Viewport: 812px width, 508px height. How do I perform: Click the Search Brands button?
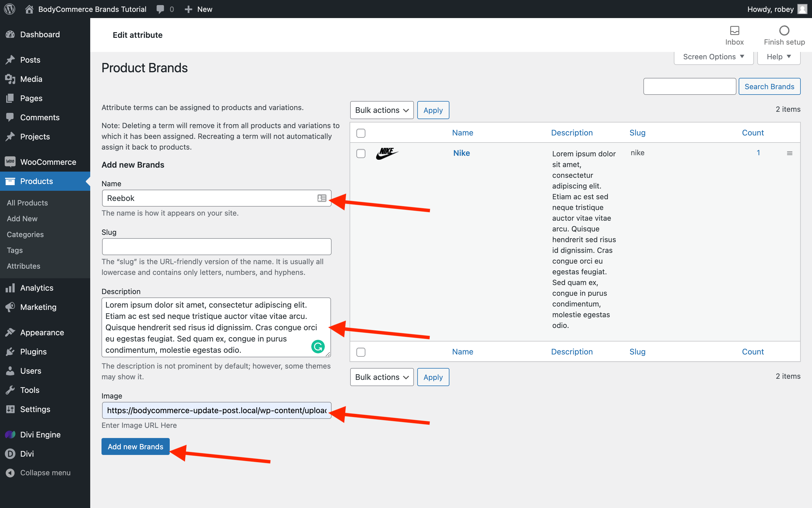coord(769,86)
